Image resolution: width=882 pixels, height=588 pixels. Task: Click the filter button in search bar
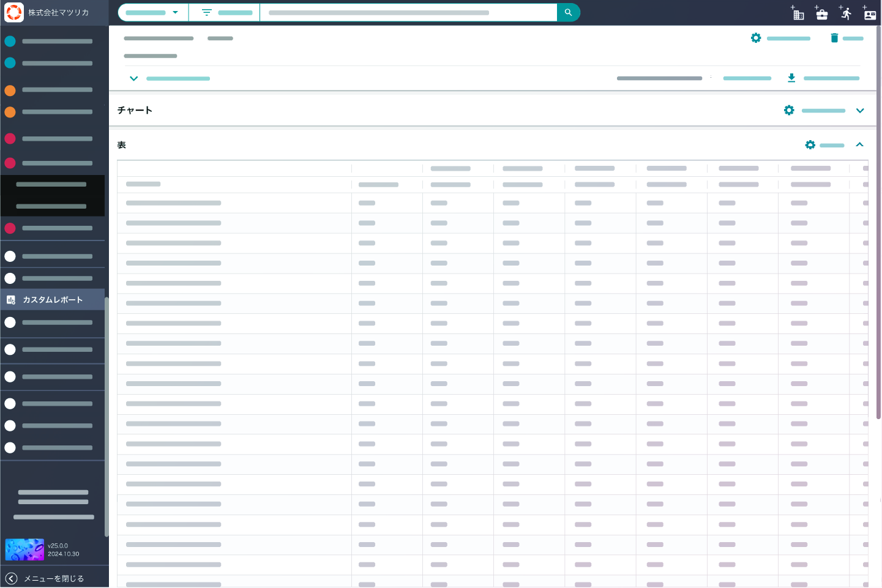pos(224,12)
